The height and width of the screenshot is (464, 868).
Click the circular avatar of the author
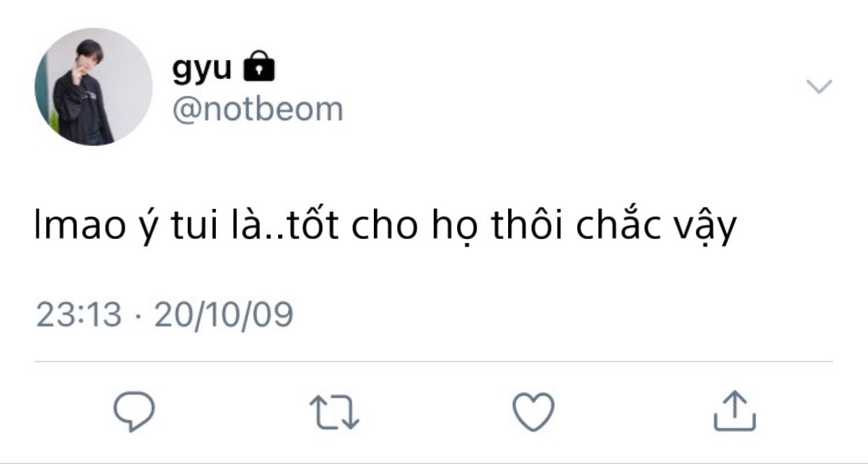[x=94, y=87]
